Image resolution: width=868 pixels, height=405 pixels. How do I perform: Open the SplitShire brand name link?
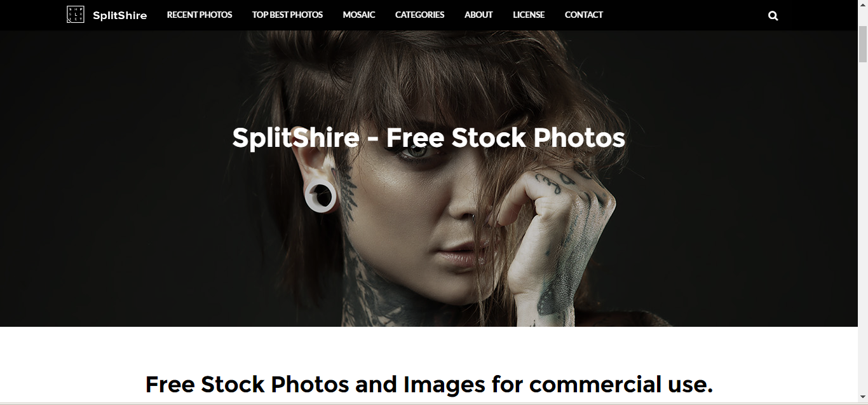119,16
